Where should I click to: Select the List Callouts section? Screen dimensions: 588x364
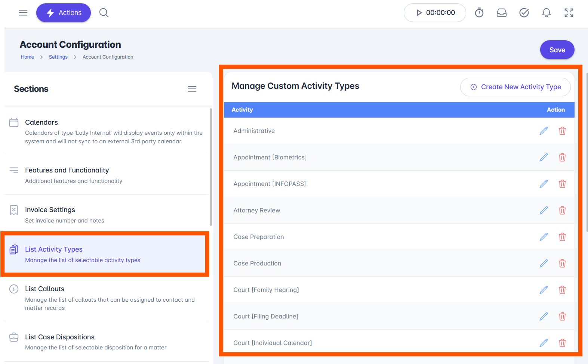[x=107, y=298]
